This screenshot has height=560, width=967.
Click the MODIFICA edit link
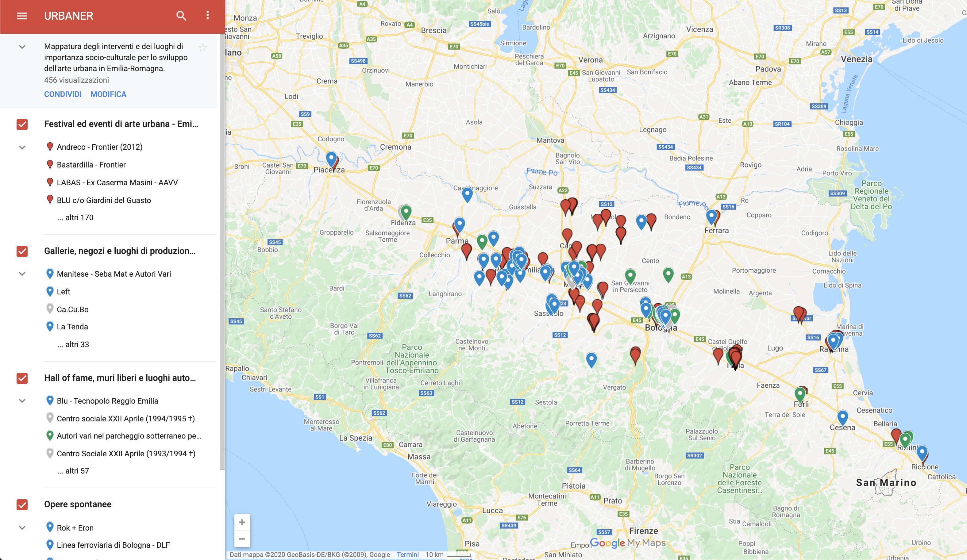pyautogui.click(x=108, y=94)
